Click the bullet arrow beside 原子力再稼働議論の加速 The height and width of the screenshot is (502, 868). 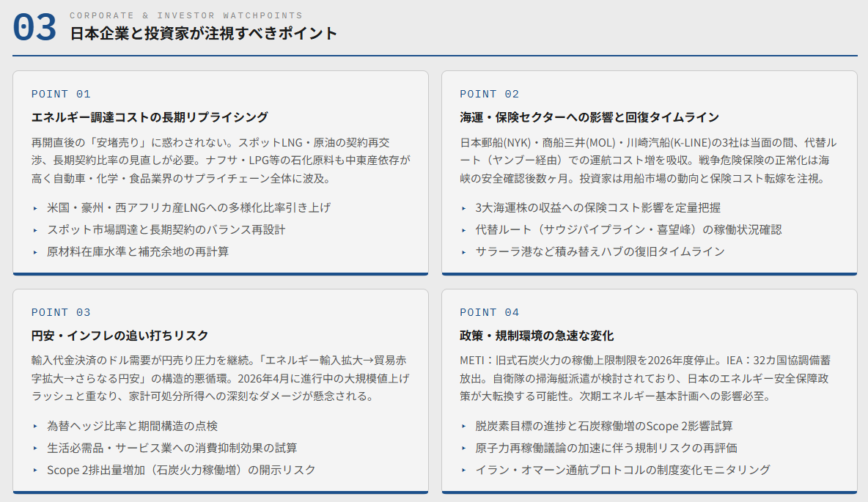pyautogui.click(x=463, y=449)
